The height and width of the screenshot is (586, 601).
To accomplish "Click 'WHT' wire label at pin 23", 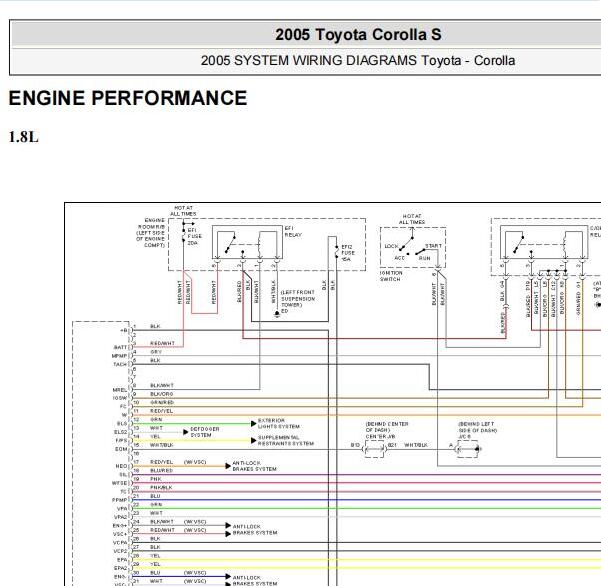I will point(156,513).
